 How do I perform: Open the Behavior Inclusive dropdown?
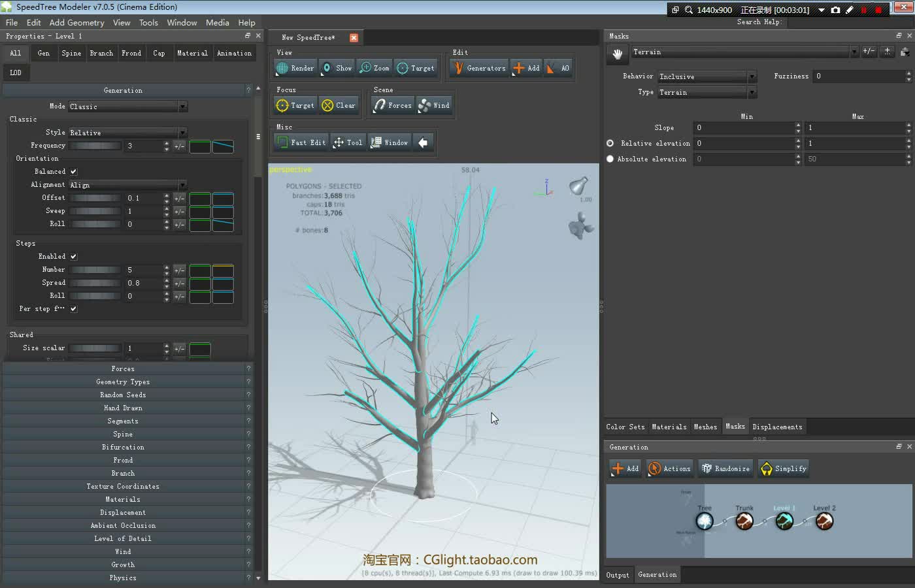click(x=707, y=76)
